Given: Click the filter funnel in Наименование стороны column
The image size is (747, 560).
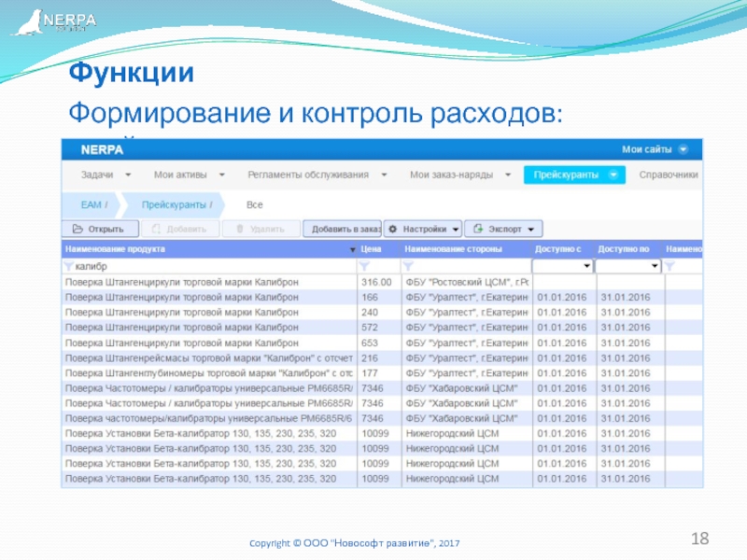Looking at the screenshot, I should pyautogui.click(x=408, y=266).
